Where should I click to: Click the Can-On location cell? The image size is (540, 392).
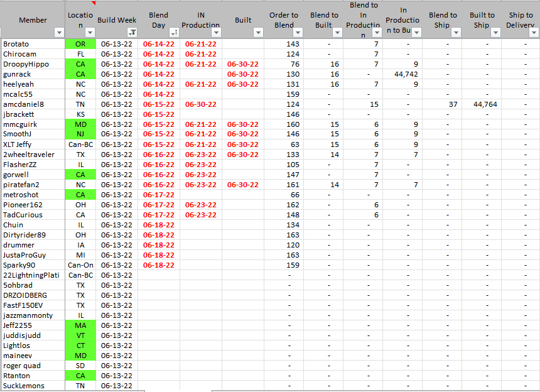[x=80, y=265]
